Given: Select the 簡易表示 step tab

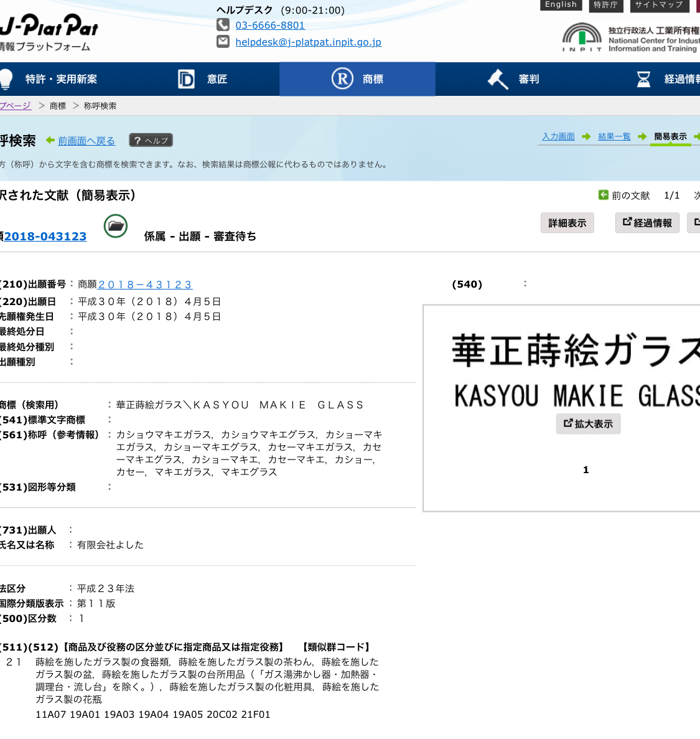Looking at the screenshot, I should click(x=670, y=137).
